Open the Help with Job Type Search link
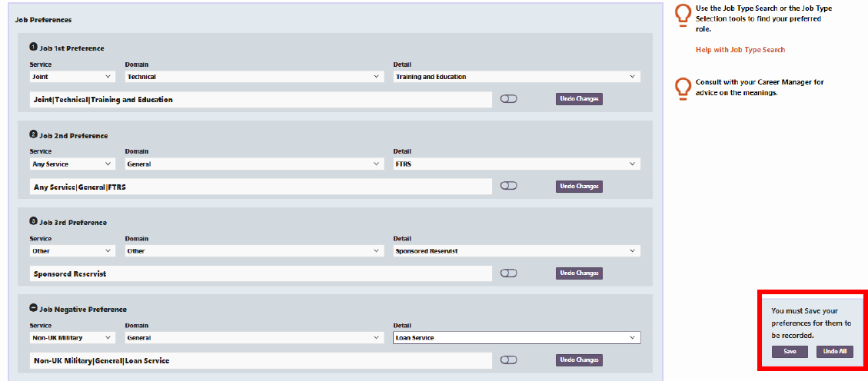The image size is (868, 381). click(740, 50)
